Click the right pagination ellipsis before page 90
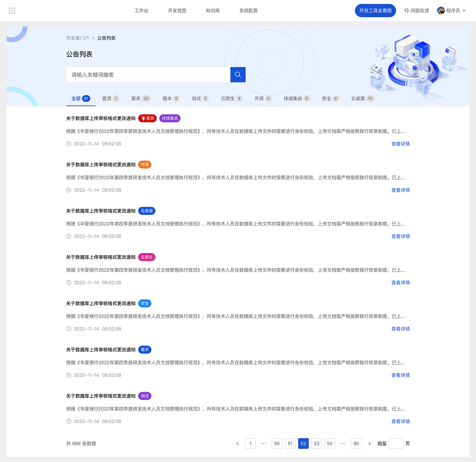 pos(343,443)
